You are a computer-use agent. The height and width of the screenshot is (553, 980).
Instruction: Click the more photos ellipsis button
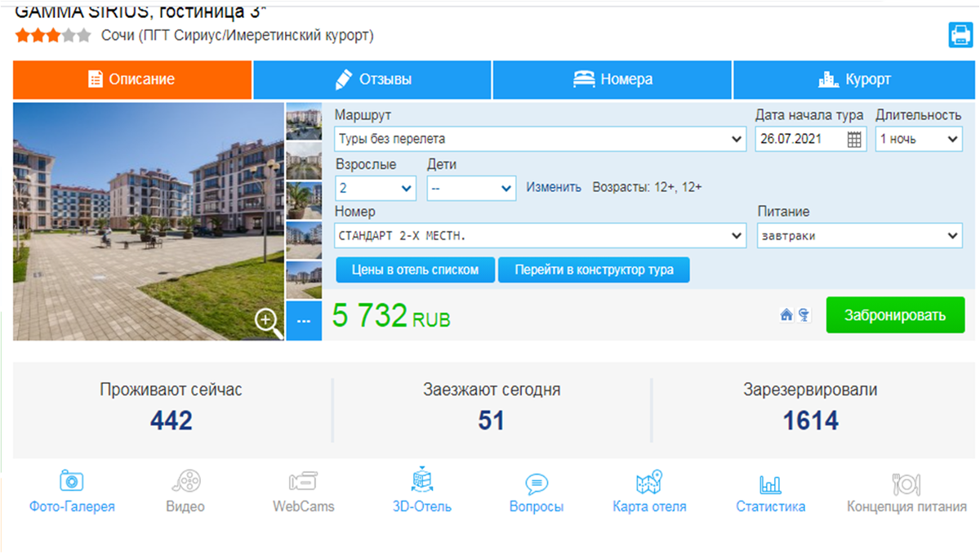pyautogui.click(x=304, y=321)
